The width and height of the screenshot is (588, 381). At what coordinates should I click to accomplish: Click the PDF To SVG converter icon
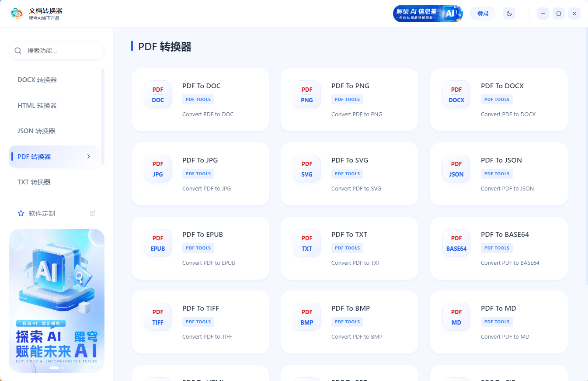coord(307,168)
